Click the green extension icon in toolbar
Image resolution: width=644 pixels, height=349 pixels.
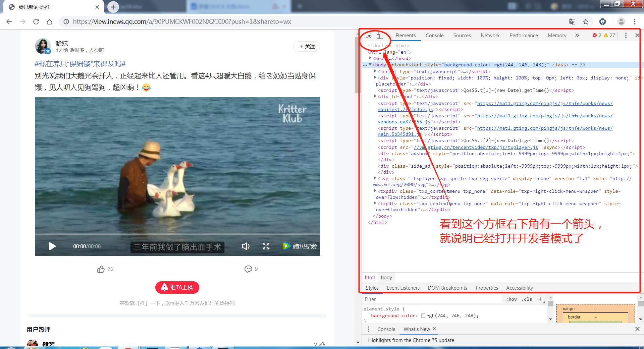tap(603, 22)
